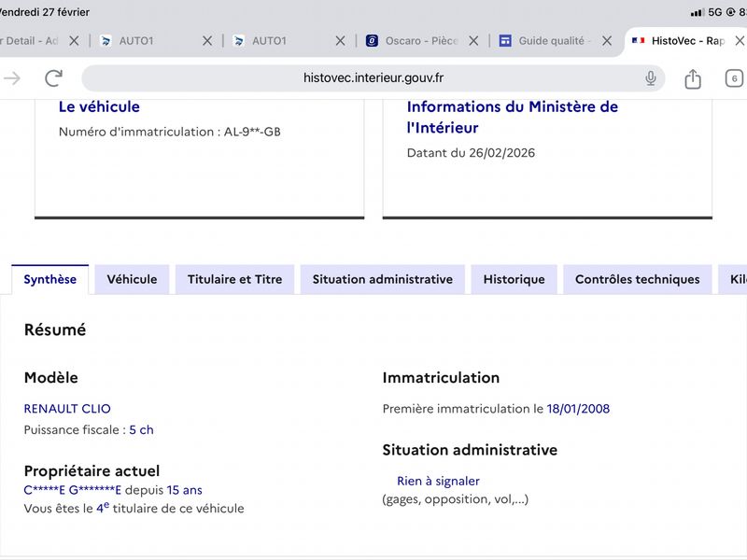The width and height of the screenshot is (747, 560).
Task: Tap the forward navigation arrow
Action: (12, 78)
